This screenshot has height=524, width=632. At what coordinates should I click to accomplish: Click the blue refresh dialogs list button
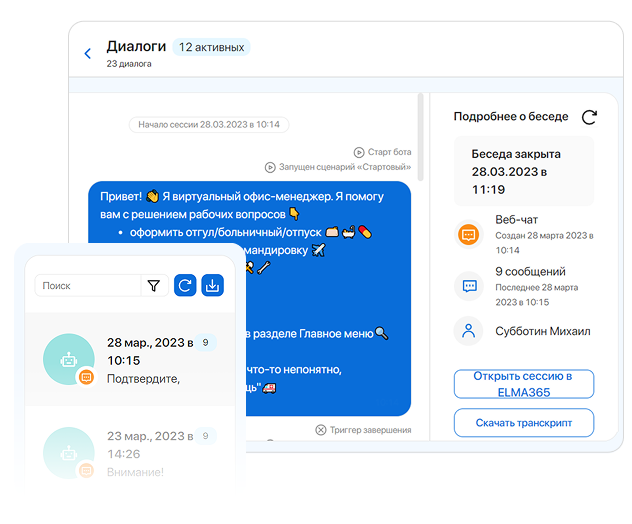coord(185,285)
